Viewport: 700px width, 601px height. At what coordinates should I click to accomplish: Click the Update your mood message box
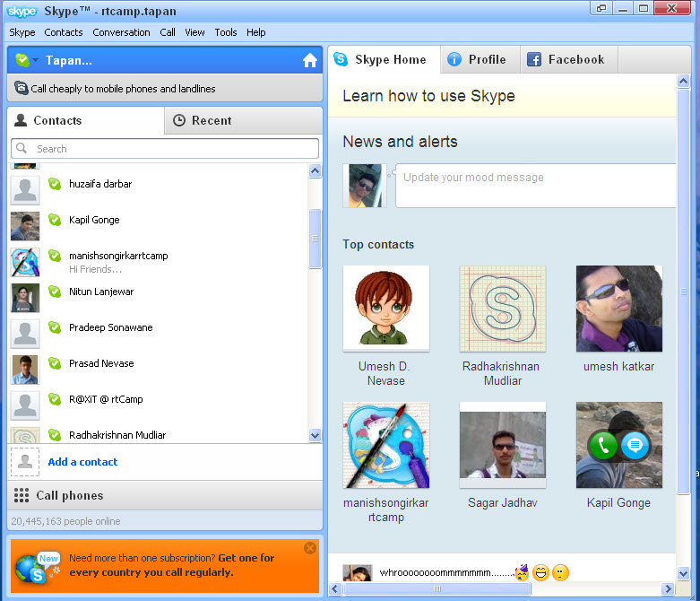tap(535, 185)
